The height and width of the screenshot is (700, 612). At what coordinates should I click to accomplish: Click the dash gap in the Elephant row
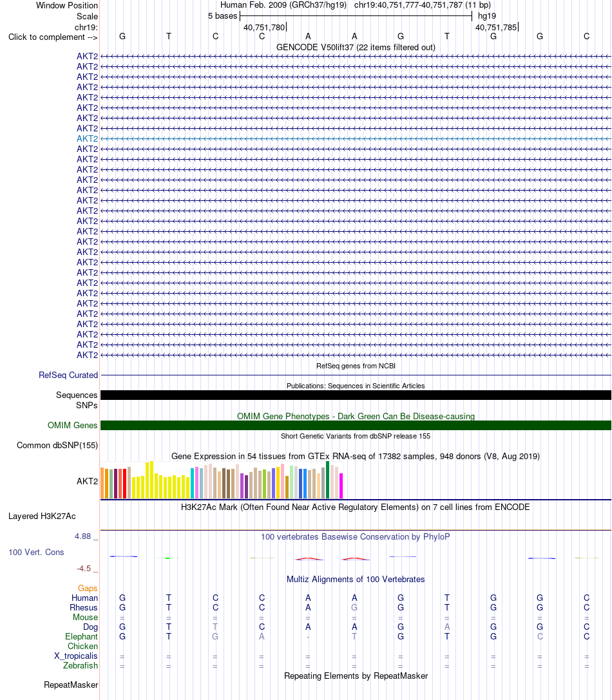(308, 637)
